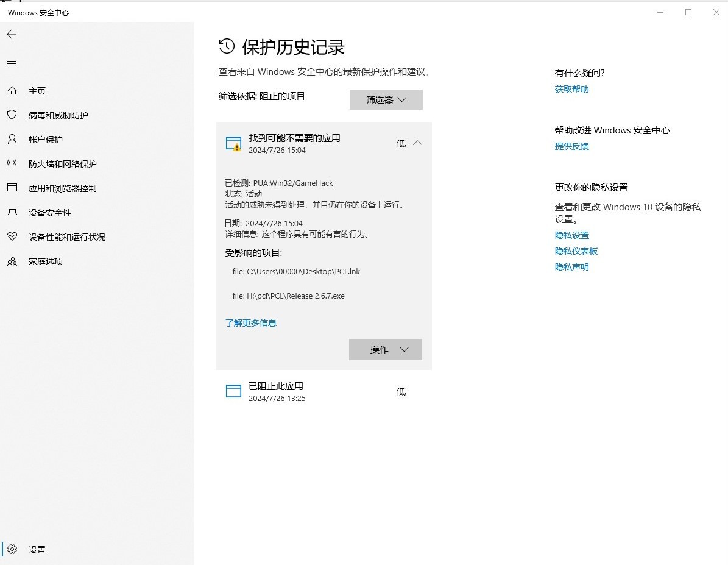Viewport: 728px width, 565px height.
Task: Click the app window icon for 已阻止此应用
Action: coord(233,391)
